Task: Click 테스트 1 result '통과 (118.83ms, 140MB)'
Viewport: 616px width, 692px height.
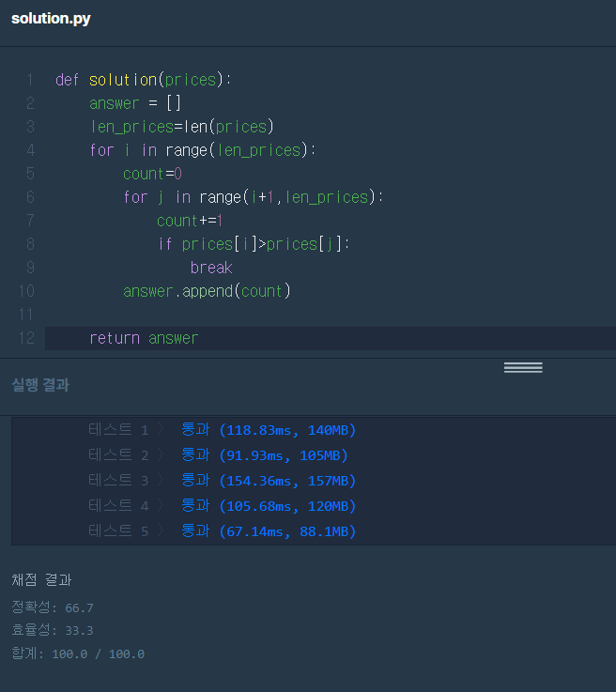Action: [269, 429]
